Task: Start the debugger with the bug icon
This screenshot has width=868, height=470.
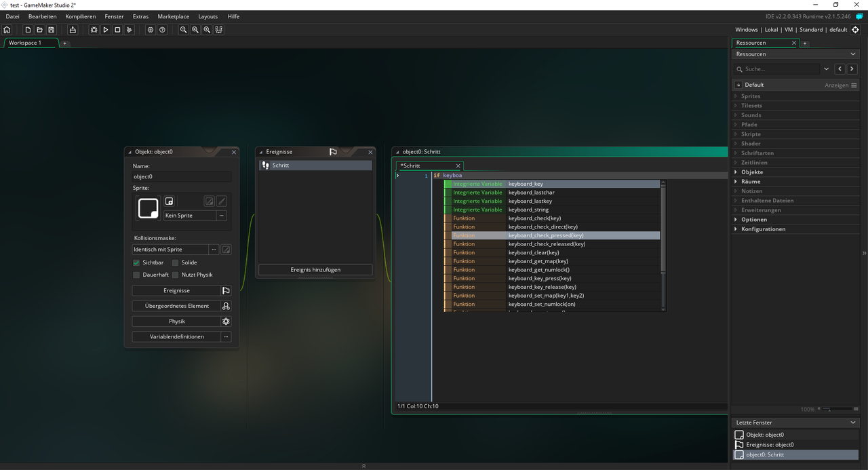Action: (94, 30)
